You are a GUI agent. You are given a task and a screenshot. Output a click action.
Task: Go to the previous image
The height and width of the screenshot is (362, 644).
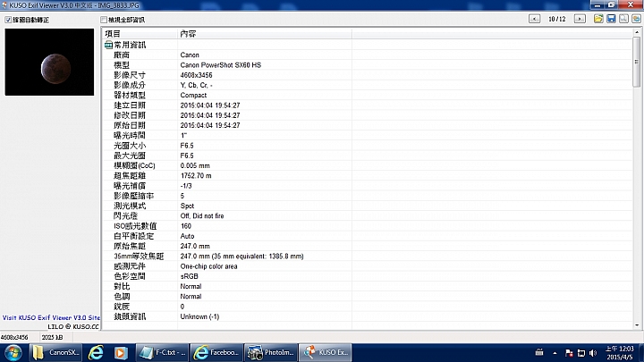click(x=534, y=19)
